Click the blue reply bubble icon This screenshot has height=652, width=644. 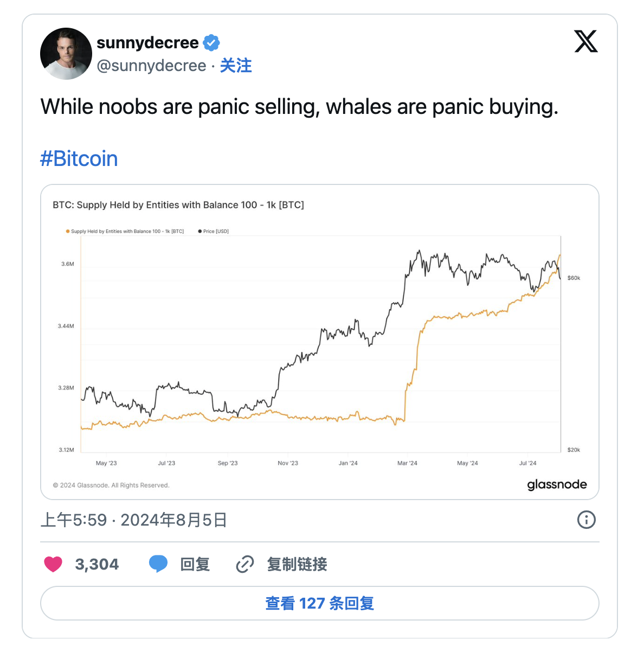(158, 564)
